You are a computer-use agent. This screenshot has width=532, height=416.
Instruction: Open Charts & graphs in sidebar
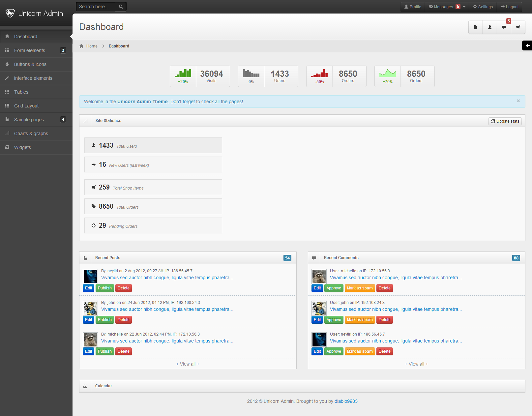click(31, 134)
